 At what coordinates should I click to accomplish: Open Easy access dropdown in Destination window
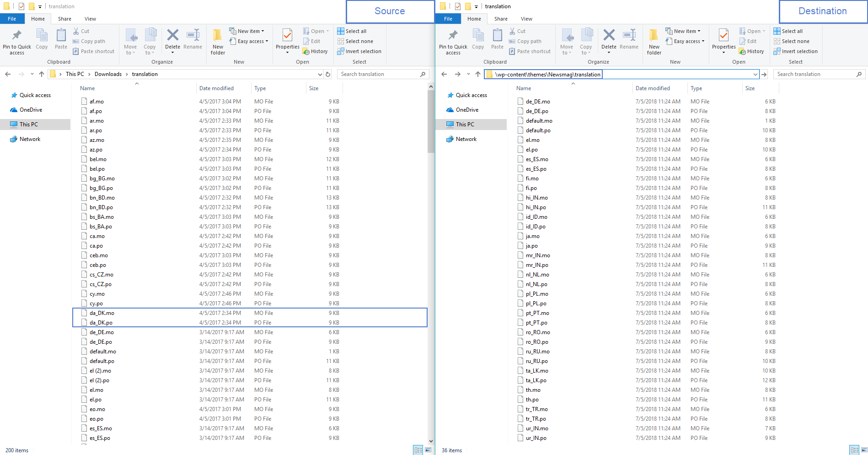(685, 41)
